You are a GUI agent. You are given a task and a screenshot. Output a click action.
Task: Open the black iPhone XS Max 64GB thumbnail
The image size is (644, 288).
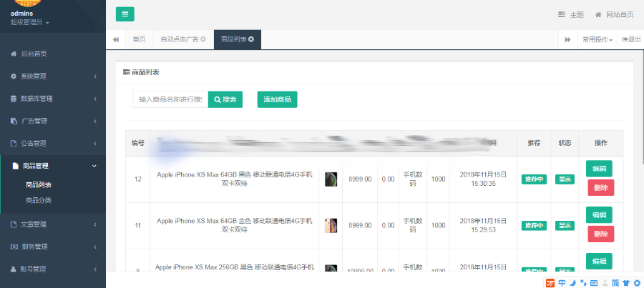click(331, 179)
